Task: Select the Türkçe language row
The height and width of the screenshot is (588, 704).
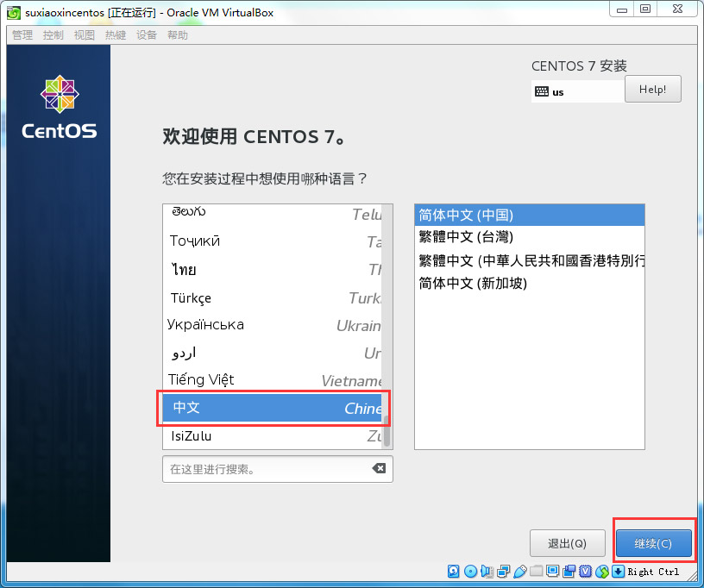Action: [272, 297]
